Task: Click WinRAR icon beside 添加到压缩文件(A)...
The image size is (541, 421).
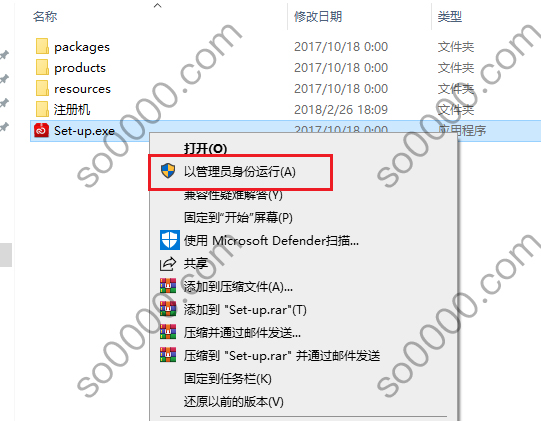Action: coord(168,286)
